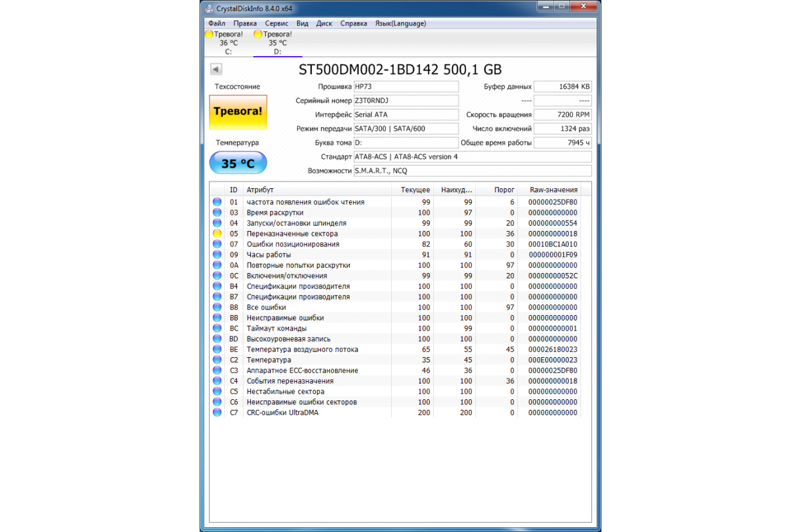Click raw value 00010BC1A010
Screen dimensions: 801x532
553,244
